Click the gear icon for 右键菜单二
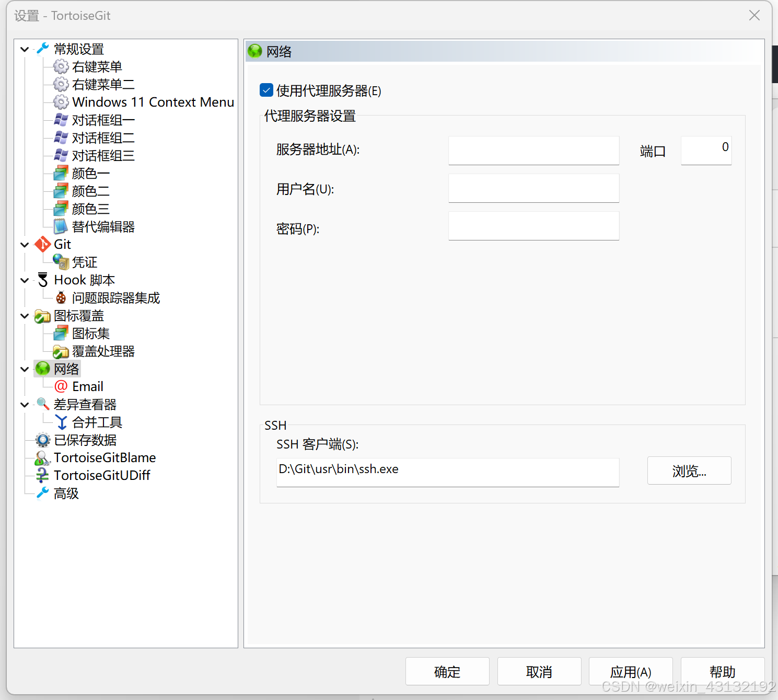 click(x=61, y=84)
